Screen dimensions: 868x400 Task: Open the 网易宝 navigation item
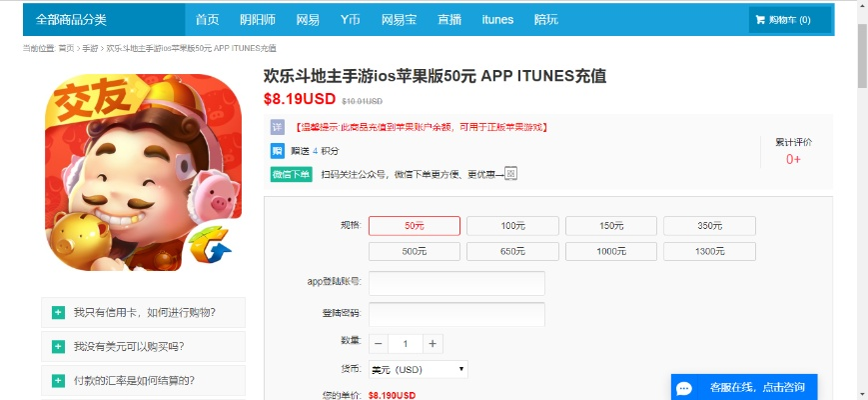coord(399,20)
